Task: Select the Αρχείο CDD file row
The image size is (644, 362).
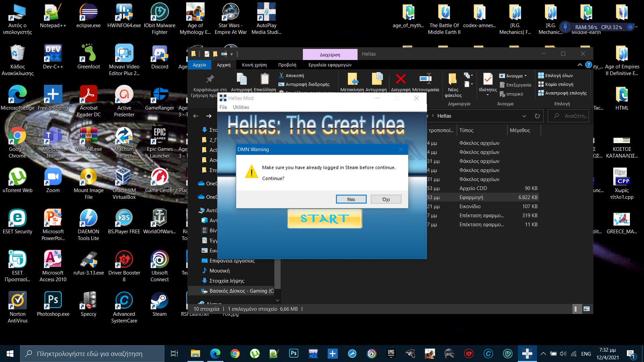Action: pyautogui.click(x=482, y=188)
